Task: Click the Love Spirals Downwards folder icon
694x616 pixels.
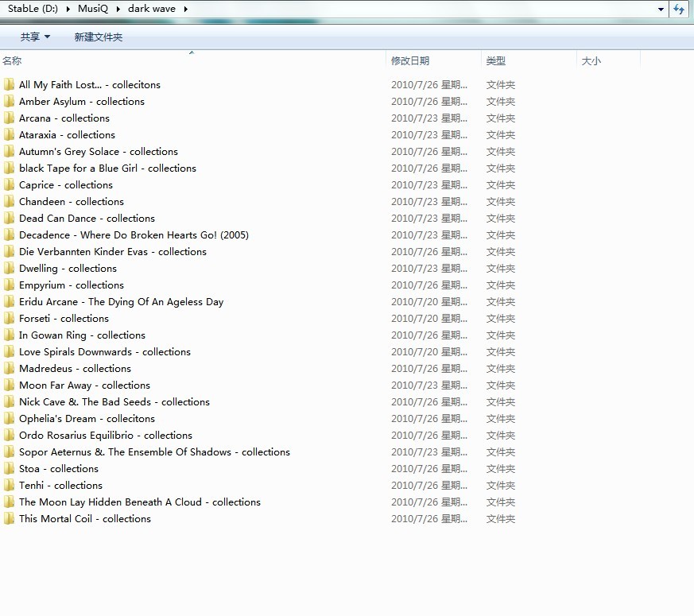Action: click(9, 352)
